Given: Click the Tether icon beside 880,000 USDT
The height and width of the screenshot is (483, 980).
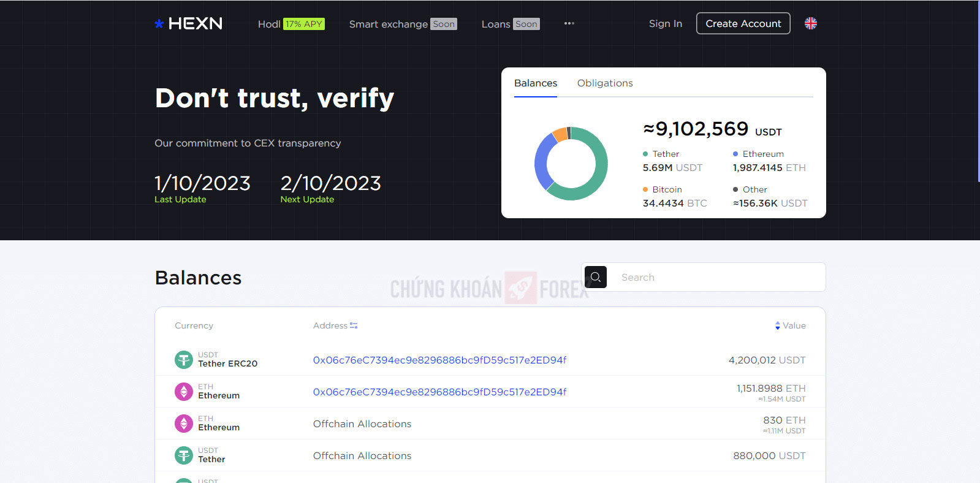Looking at the screenshot, I should point(184,455).
